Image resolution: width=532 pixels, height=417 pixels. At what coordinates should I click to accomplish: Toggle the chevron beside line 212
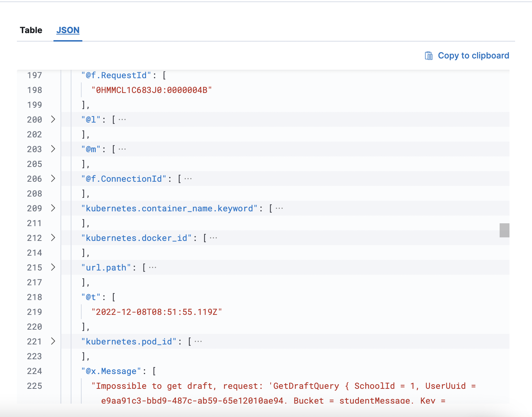(x=53, y=238)
